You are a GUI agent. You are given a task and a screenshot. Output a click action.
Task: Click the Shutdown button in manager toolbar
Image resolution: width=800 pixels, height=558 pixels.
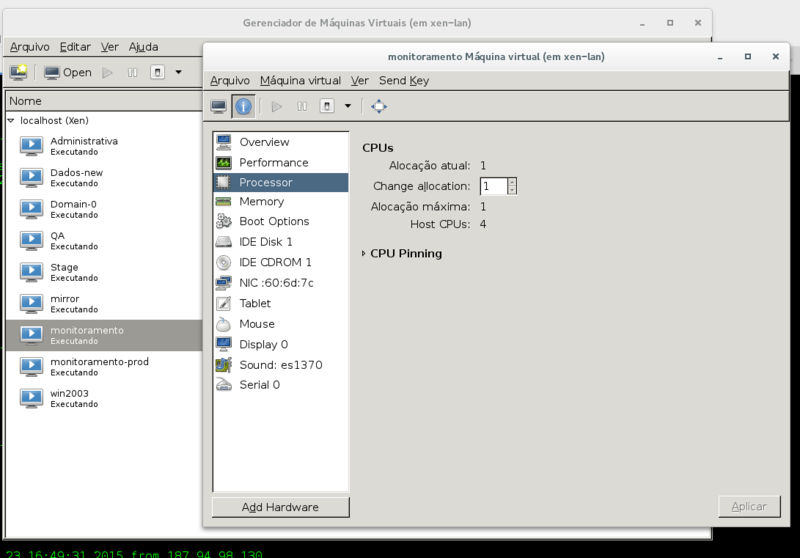158,72
